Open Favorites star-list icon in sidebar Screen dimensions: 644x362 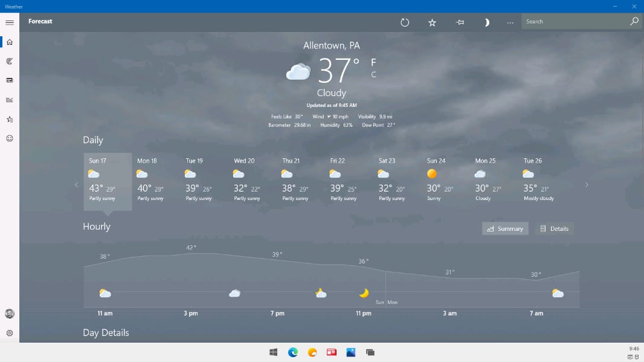(x=10, y=119)
